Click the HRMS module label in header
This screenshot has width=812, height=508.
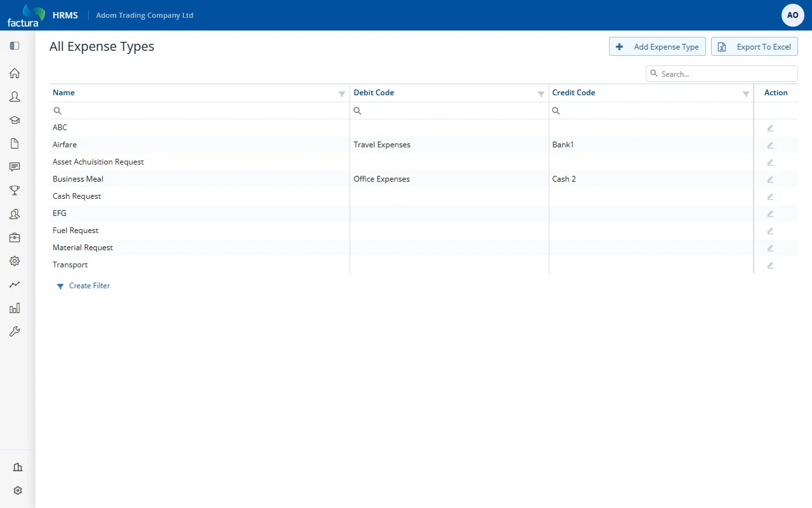(x=65, y=15)
